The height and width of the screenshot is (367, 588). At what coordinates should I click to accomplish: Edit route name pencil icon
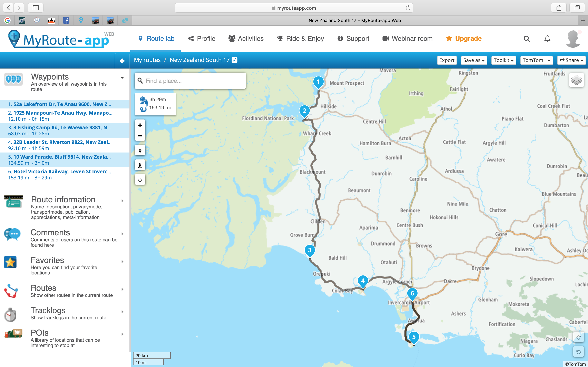point(234,60)
